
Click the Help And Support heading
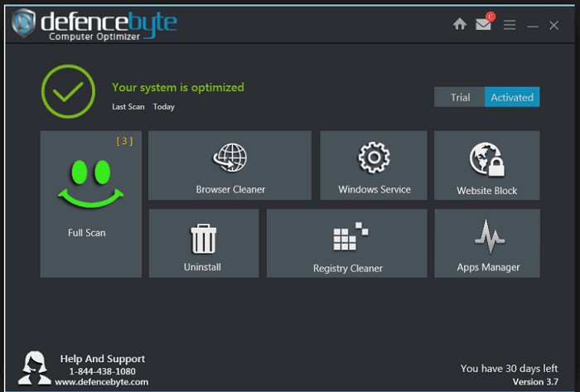pos(103,359)
